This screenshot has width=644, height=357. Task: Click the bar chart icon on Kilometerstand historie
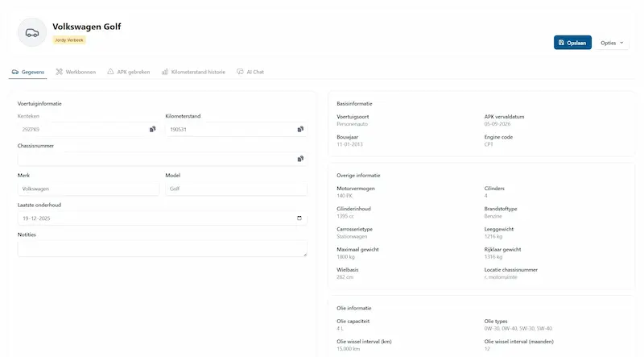[x=165, y=72]
